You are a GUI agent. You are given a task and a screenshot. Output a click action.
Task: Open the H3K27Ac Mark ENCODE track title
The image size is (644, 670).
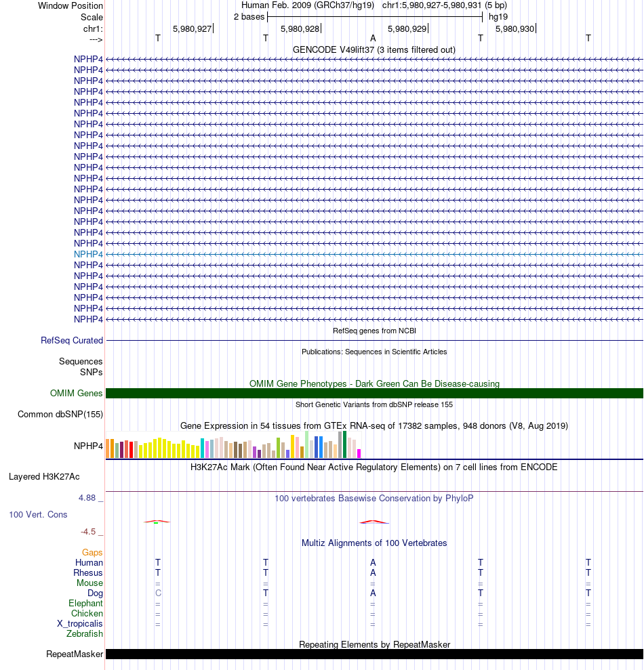[x=374, y=467]
